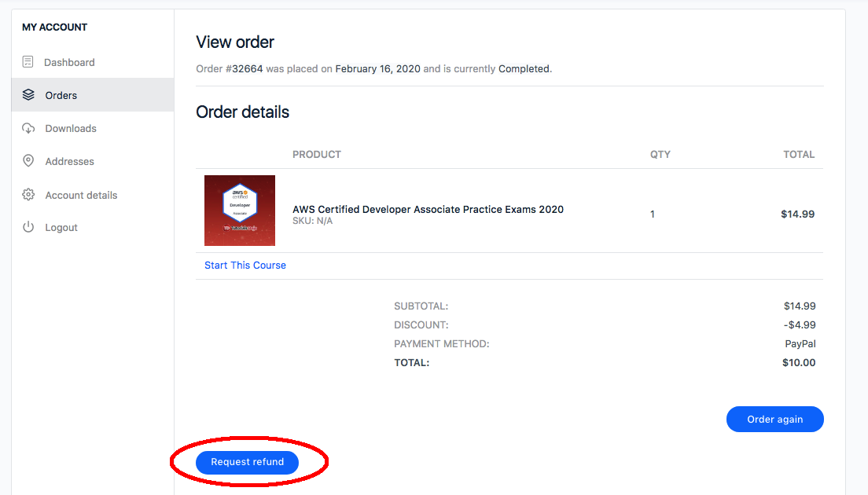This screenshot has width=868, height=495.
Task: Click the Account details gear icon
Action: tap(28, 195)
